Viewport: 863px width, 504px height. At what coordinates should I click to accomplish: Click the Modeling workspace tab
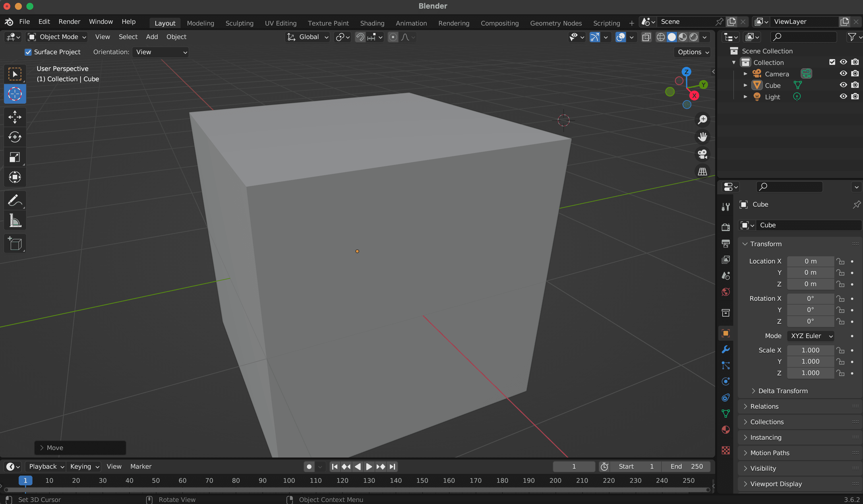[200, 22]
